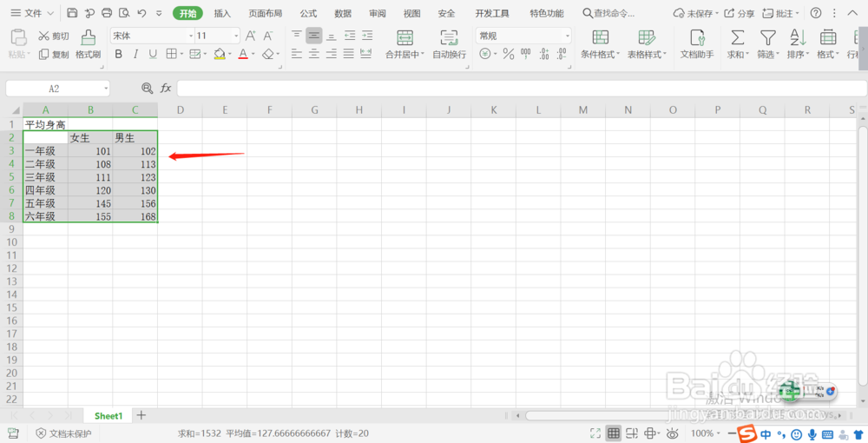The width and height of the screenshot is (868, 443).
Task: Decrease font size with the A- icon
Action: click(268, 36)
